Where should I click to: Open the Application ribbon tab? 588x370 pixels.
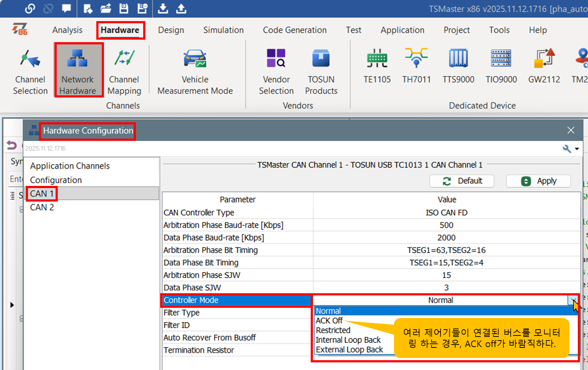[x=402, y=30]
